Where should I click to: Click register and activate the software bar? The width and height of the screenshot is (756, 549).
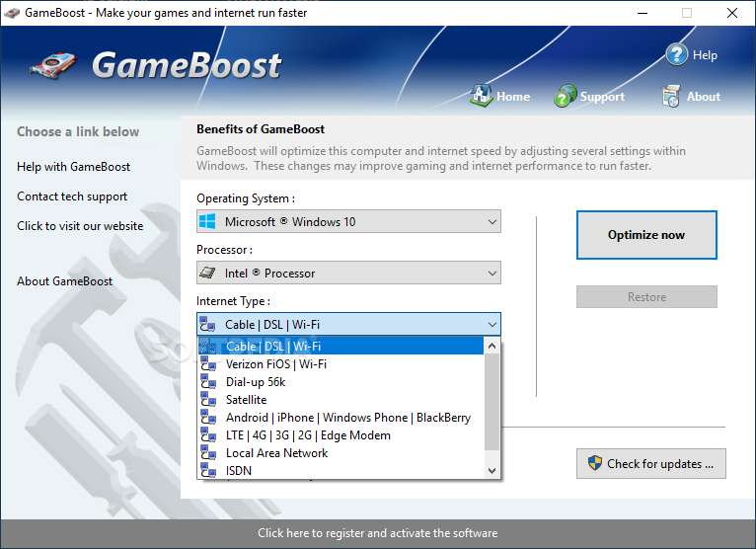[x=378, y=533]
